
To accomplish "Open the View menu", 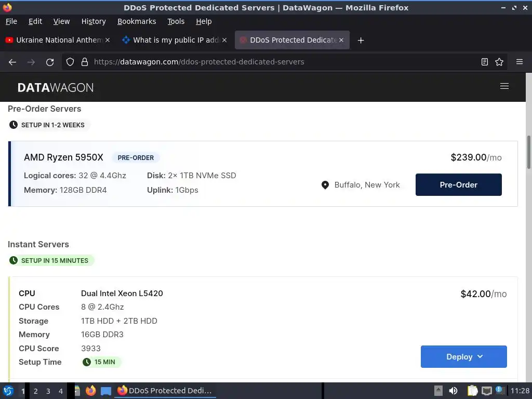I will (61, 21).
